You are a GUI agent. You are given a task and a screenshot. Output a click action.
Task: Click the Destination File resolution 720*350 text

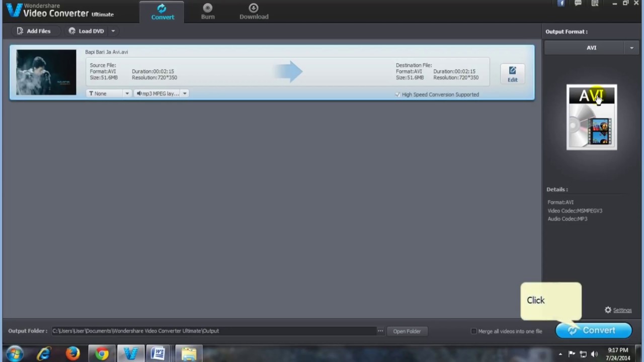tap(456, 78)
